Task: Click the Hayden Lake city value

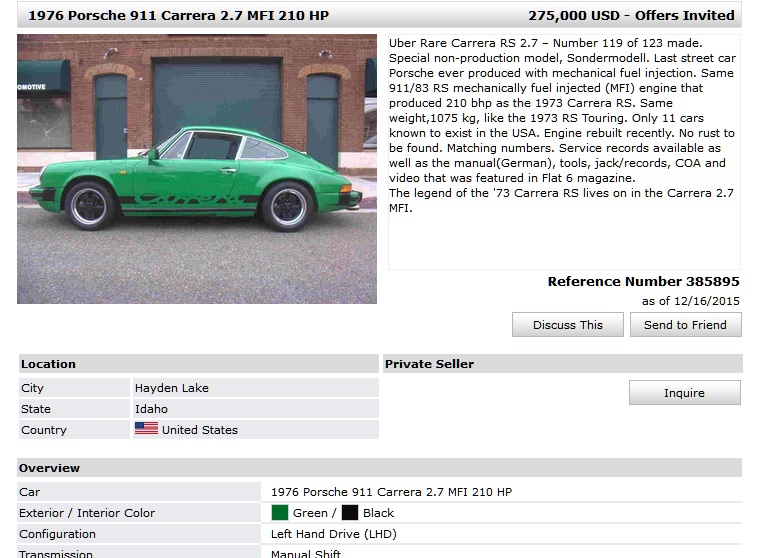Action: coord(172,388)
